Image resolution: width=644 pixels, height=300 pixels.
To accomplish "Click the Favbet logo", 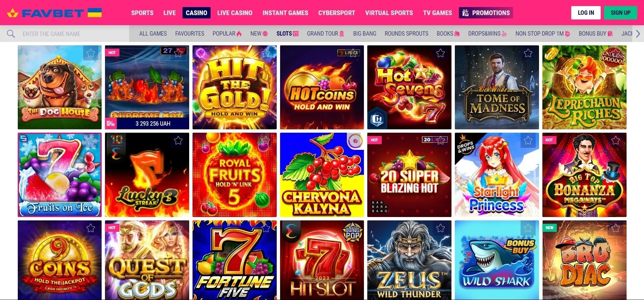I will pos(54,13).
